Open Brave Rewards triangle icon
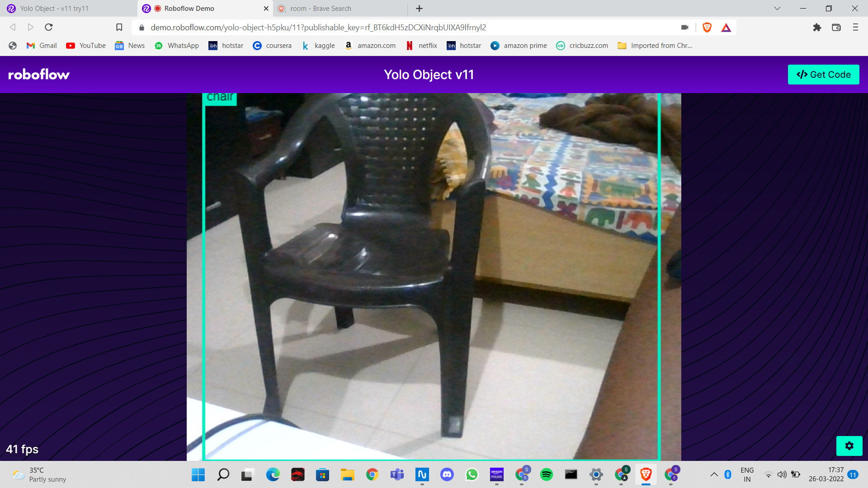The height and width of the screenshot is (488, 868). [726, 27]
